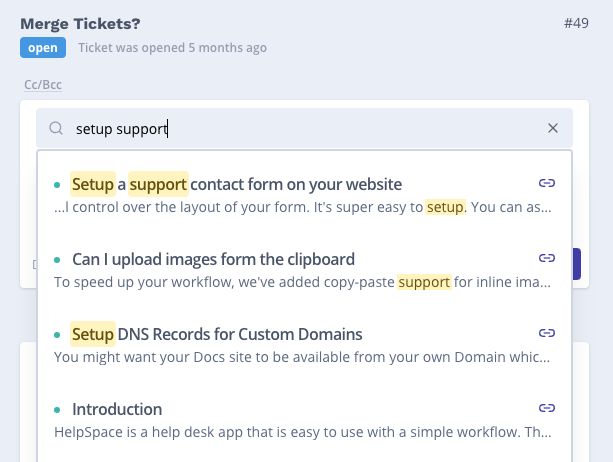The width and height of the screenshot is (613, 462).
Task: Click the purple button behind results
Action: pos(579,263)
